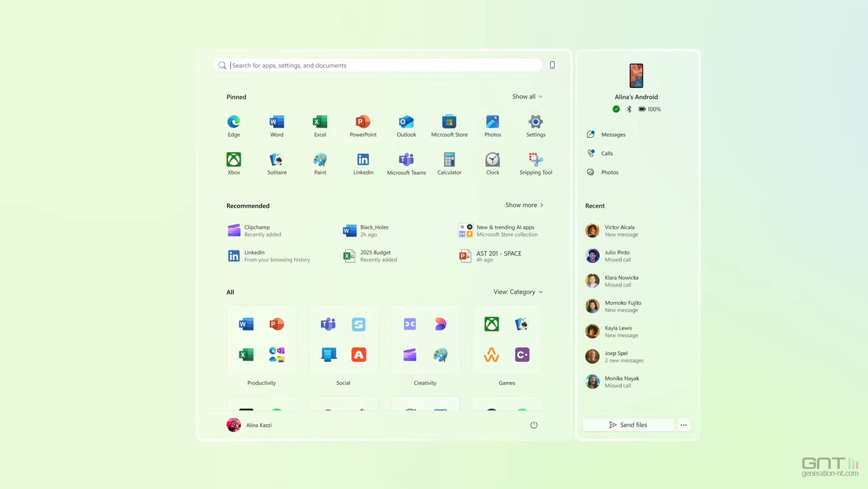
Task: Open Alina Kazzi user account
Action: 249,425
